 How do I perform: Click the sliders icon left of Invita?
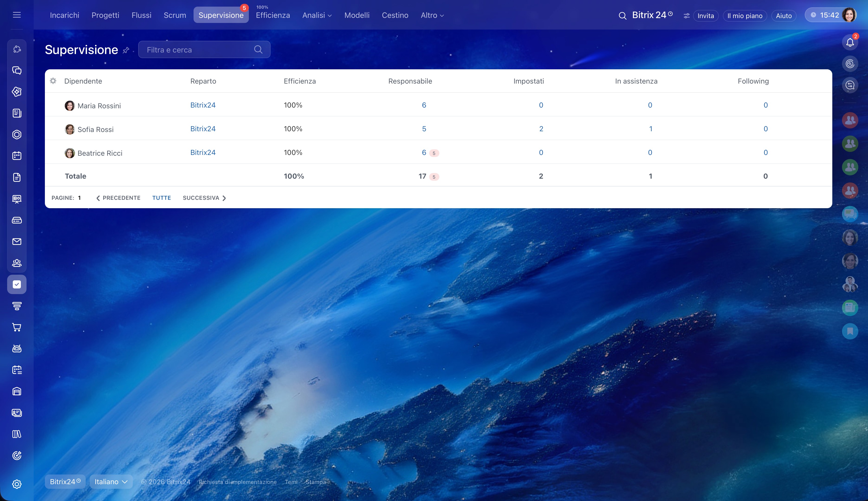686,16
